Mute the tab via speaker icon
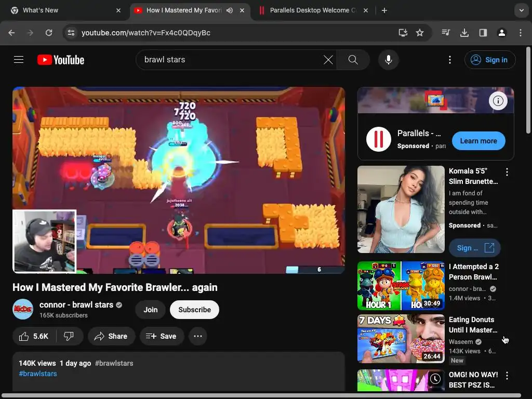 (230, 10)
